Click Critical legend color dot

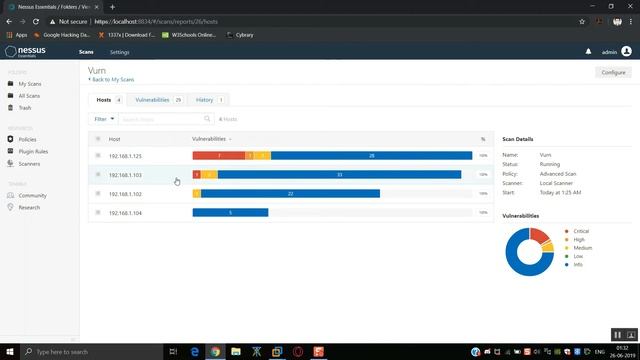567,231
